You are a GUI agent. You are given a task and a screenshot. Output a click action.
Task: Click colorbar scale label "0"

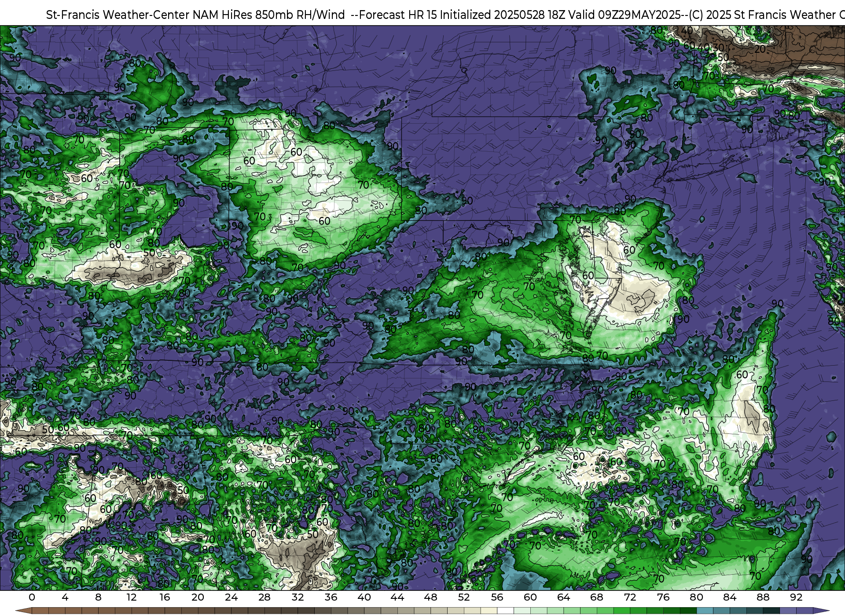tap(32, 597)
